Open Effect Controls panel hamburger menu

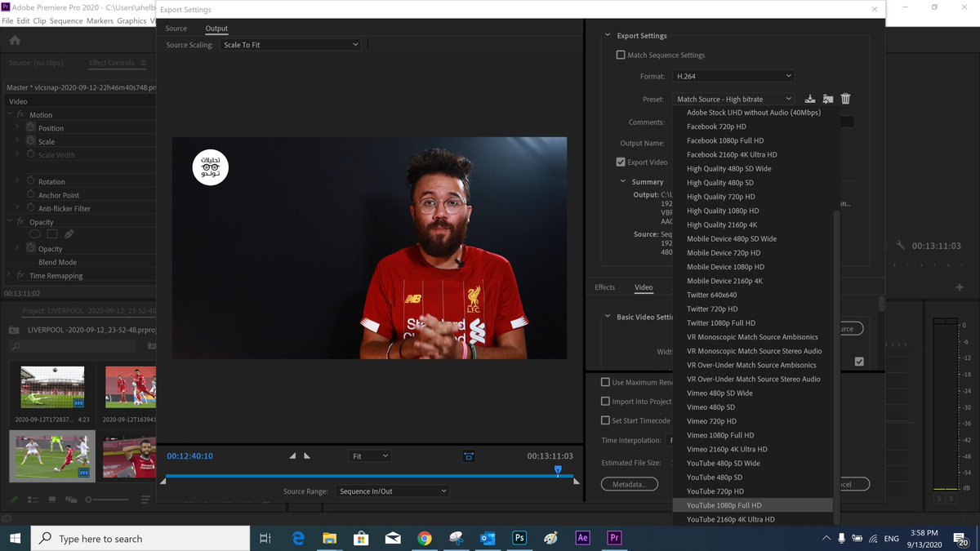click(144, 63)
